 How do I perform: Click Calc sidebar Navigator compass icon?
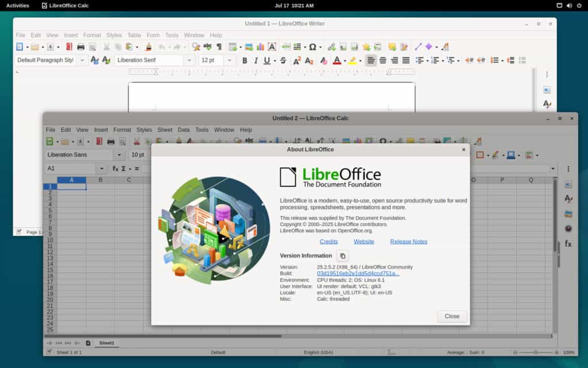coord(568,229)
